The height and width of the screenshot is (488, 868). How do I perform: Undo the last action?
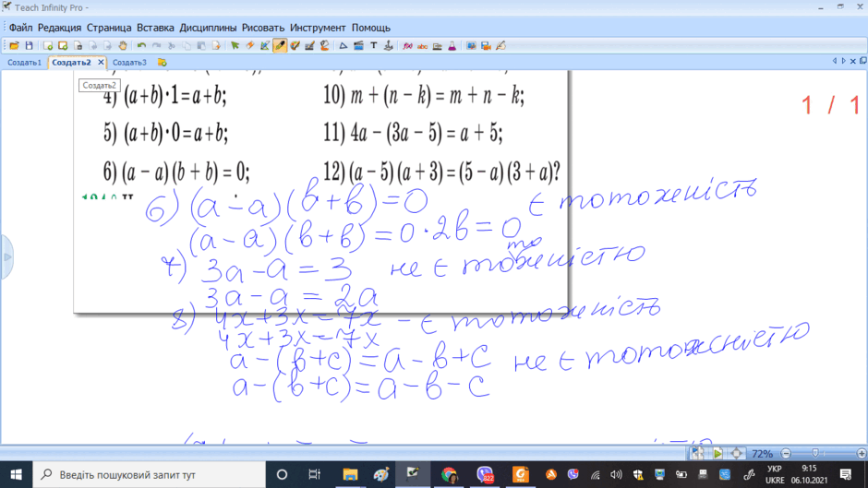pos(141,46)
